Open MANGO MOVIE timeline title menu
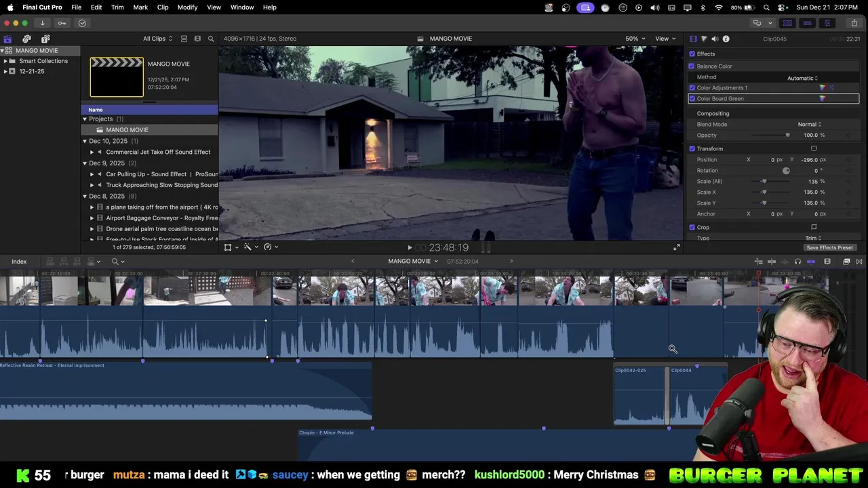Screen dimensions: 868x488 [413, 262]
